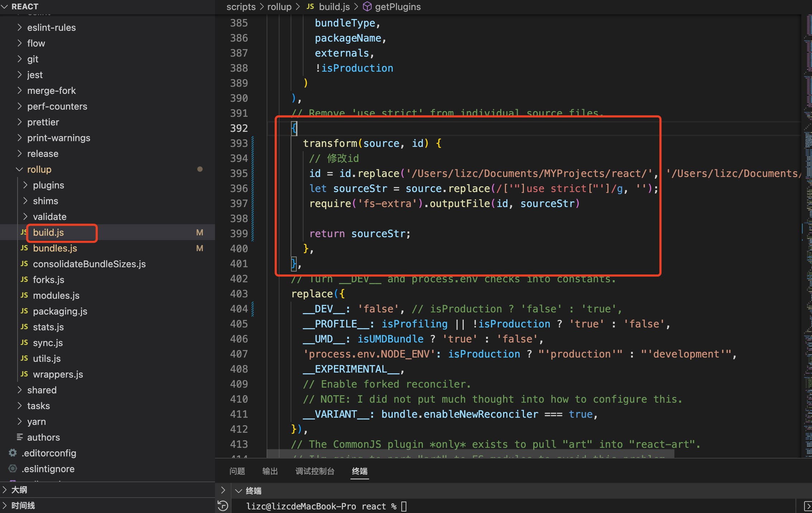Click modified dot indicator on rollup folder
The width and height of the screenshot is (812, 513).
click(x=200, y=169)
